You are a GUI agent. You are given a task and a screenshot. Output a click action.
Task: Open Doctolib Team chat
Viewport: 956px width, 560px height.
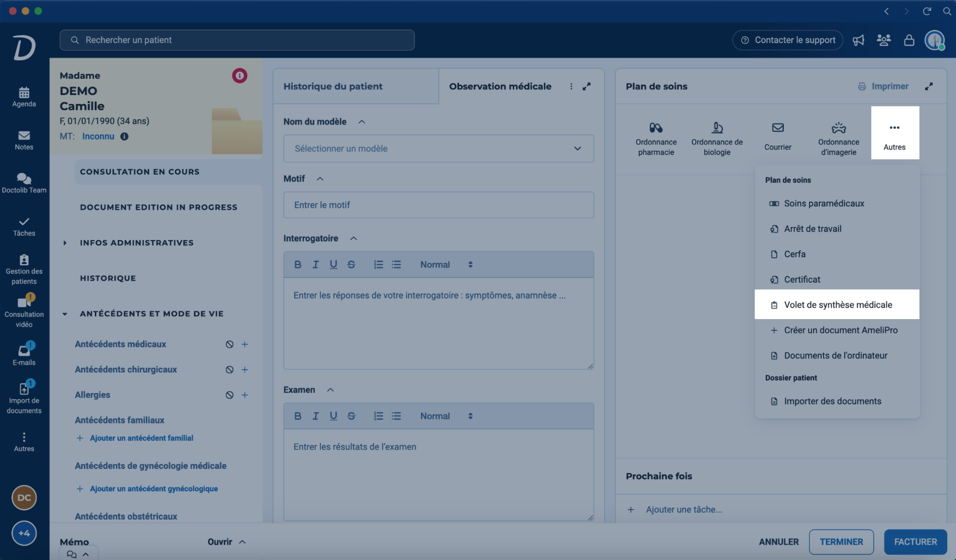(24, 183)
